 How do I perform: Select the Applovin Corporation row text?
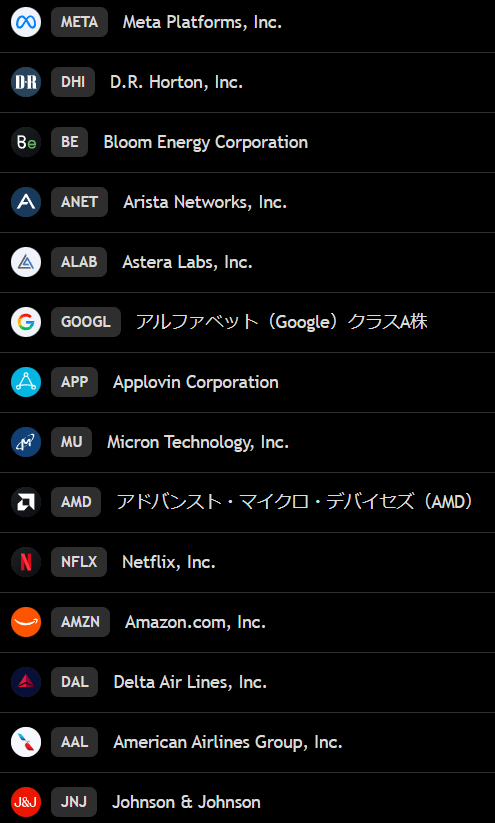[196, 382]
